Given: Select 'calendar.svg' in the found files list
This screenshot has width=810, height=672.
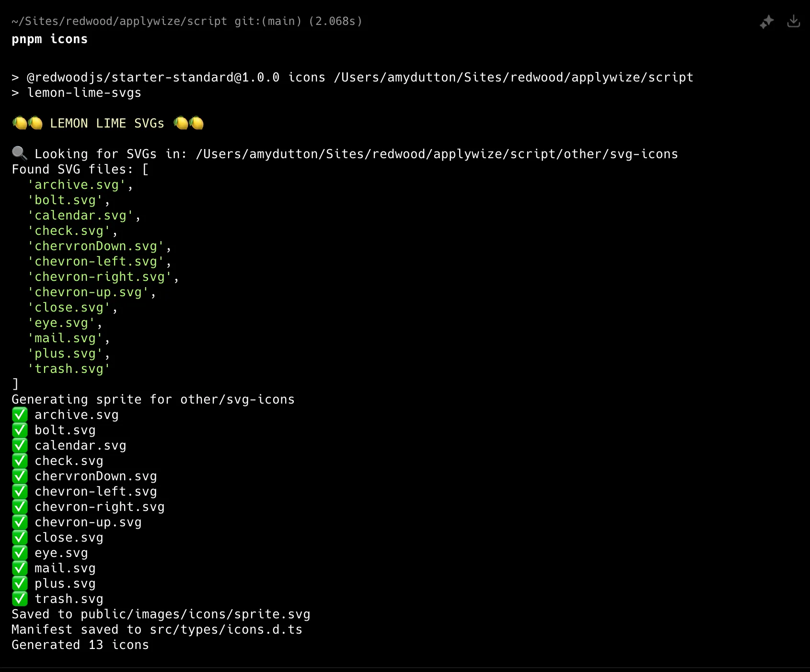Looking at the screenshot, I should [81, 215].
